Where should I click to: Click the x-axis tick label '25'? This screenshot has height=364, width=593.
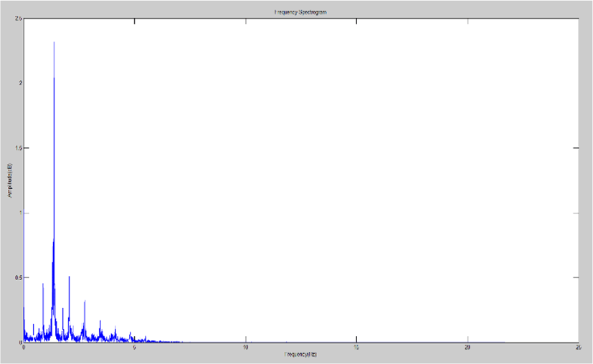[578, 348]
